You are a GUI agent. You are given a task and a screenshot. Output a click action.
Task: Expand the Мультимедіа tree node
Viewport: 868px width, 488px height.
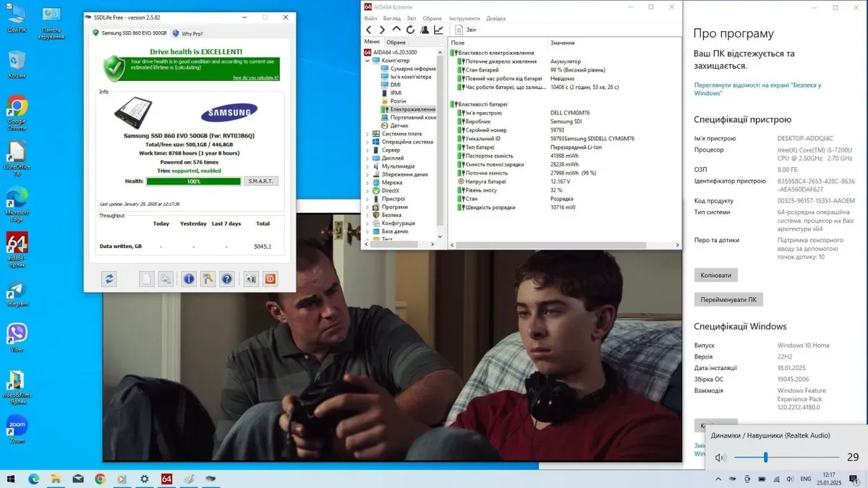pos(367,166)
